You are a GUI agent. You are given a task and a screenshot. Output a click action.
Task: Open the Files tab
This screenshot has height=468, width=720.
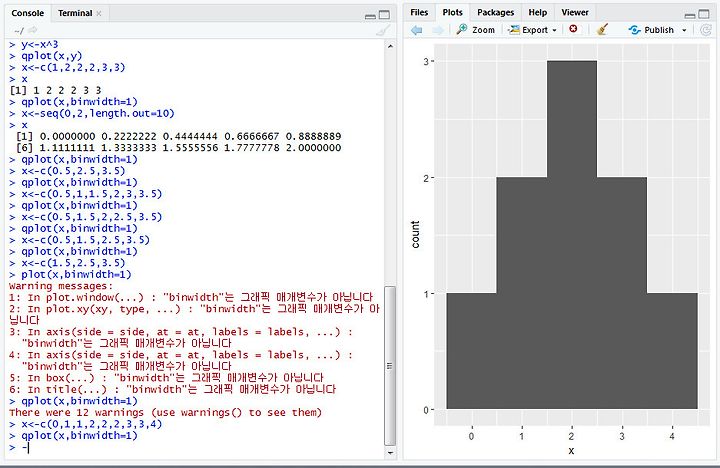coord(419,12)
